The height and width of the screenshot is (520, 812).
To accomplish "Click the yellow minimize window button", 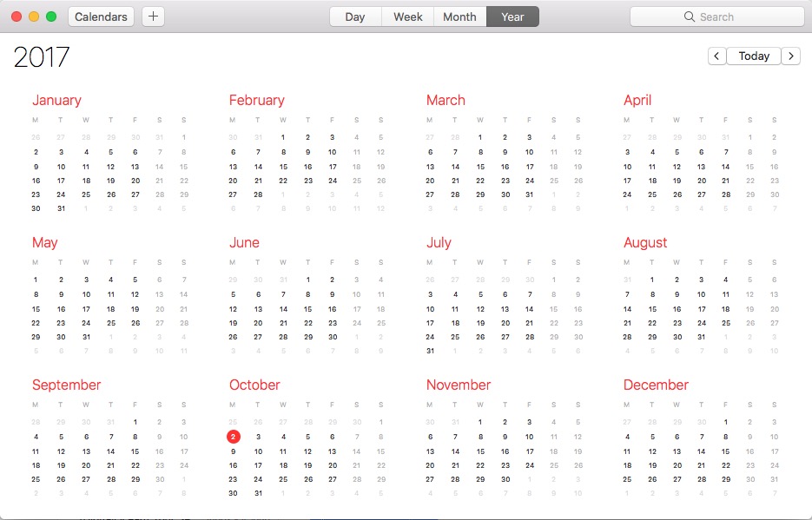I will coord(34,16).
